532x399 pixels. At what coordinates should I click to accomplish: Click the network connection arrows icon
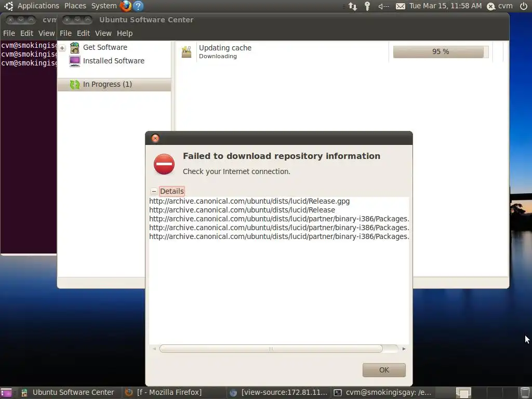[x=353, y=6]
